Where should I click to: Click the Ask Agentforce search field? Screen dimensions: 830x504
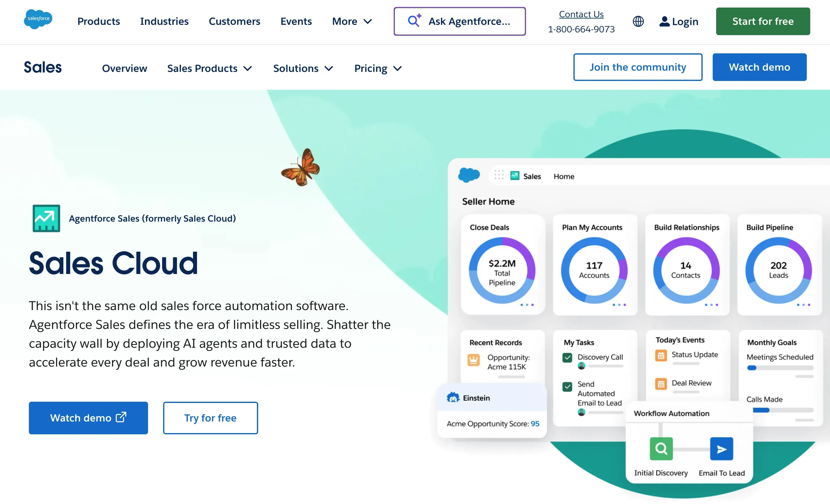coord(460,21)
